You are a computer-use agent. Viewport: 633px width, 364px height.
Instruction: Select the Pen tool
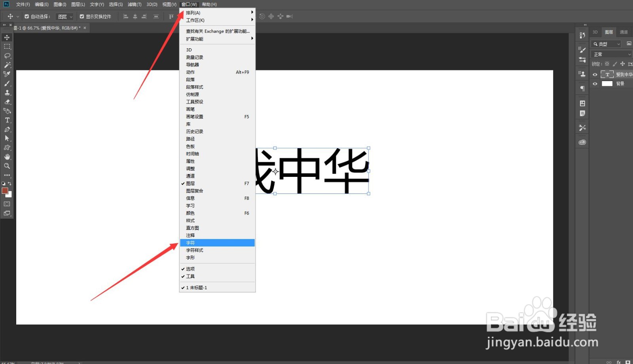tap(7, 129)
